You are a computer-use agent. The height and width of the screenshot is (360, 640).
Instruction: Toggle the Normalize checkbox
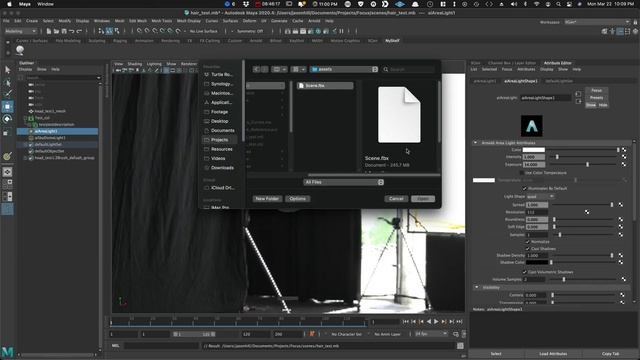pos(528,242)
